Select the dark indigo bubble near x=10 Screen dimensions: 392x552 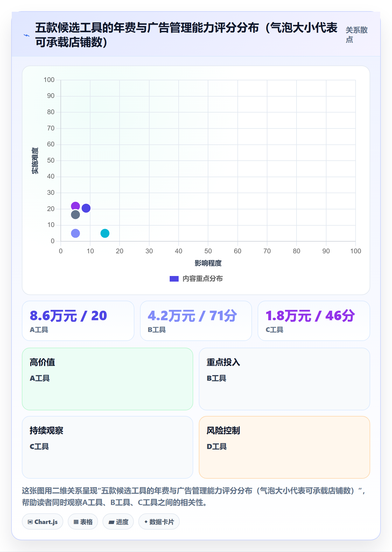click(86, 208)
